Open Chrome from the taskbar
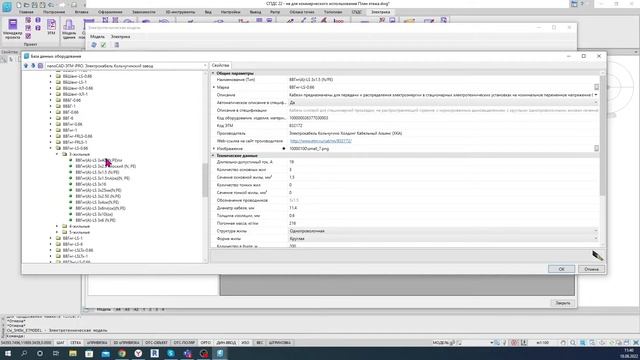The height and width of the screenshot is (360, 640). point(122,353)
